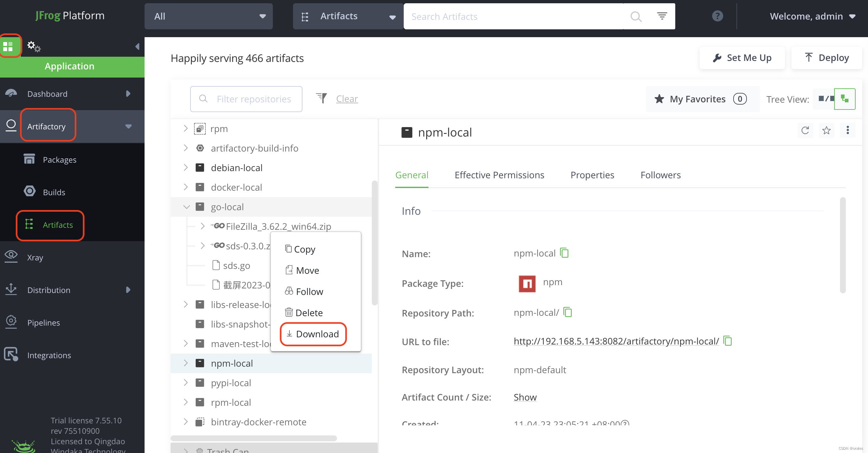
Task: Copy the npm-local name with copy icon
Action: coord(565,253)
